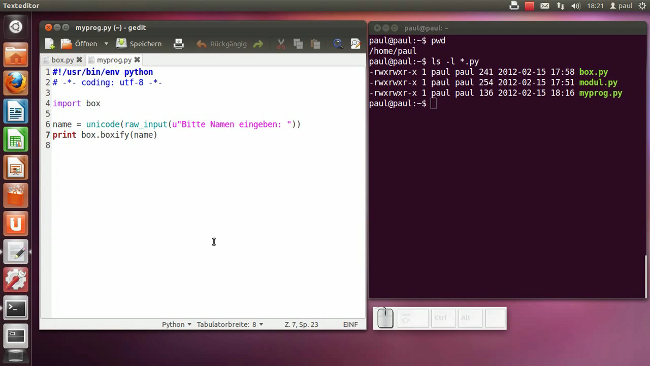Open System Settings from the launcher

(x=16, y=280)
